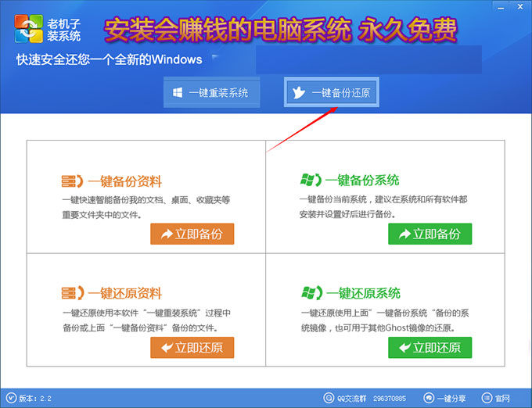Click the 官网 icon in status bar
This screenshot has width=532, height=408.
point(487,398)
